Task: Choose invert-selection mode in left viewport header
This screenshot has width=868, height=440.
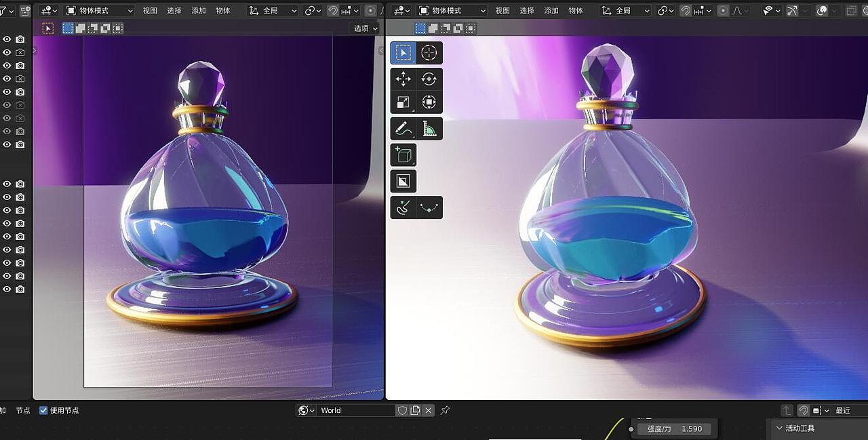Action: (105, 28)
